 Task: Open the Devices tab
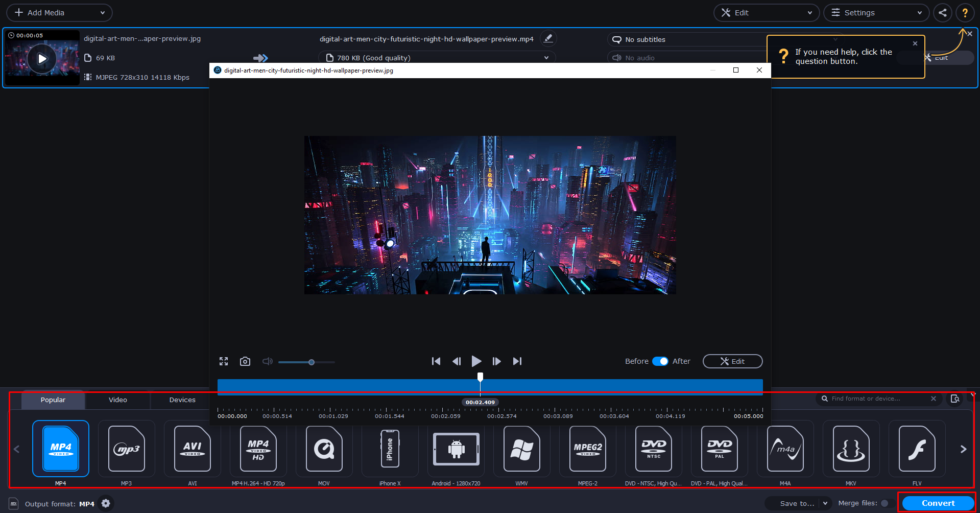(182, 400)
